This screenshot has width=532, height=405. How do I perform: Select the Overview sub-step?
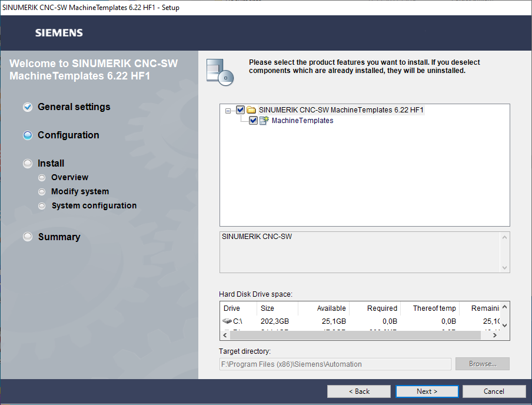(x=69, y=177)
